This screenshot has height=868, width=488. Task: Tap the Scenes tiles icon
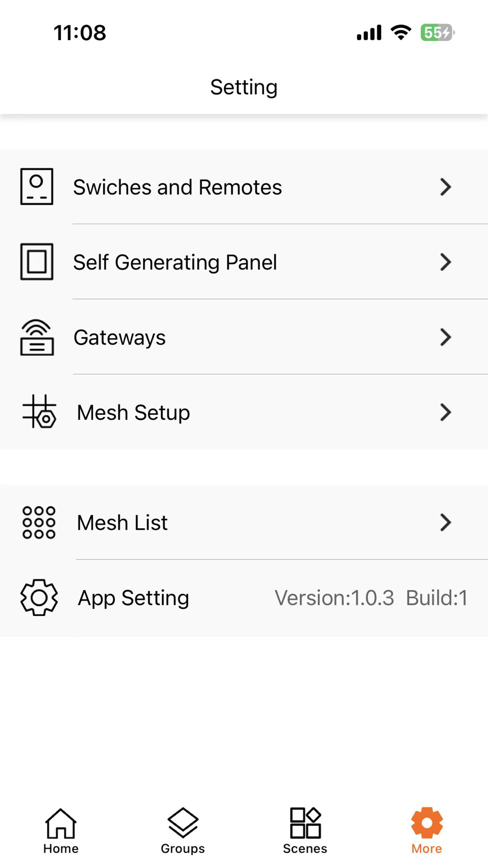click(x=305, y=823)
